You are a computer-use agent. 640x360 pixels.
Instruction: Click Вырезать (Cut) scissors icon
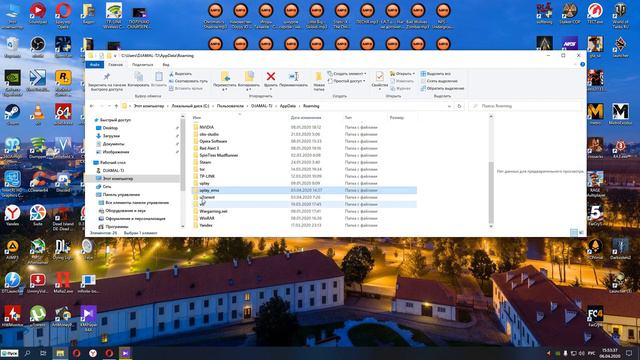tap(180, 74)
